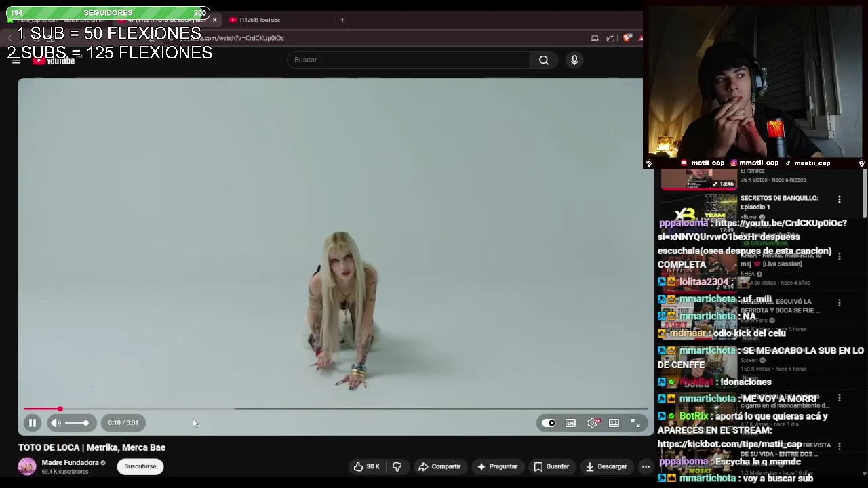Open the Compartir share button
This screenshot has width=868, height=488.
(439, 466)
